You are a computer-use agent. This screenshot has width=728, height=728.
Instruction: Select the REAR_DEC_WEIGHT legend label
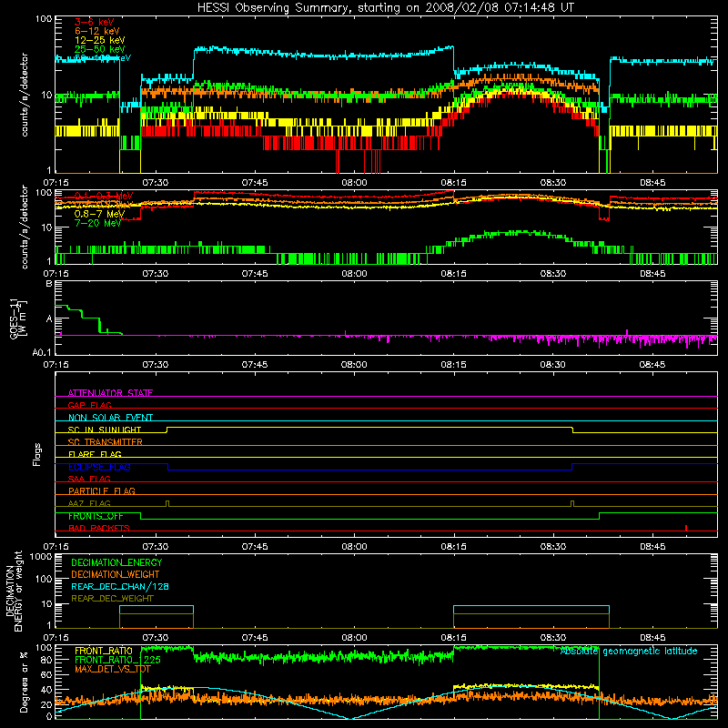[x=112, y=599]
